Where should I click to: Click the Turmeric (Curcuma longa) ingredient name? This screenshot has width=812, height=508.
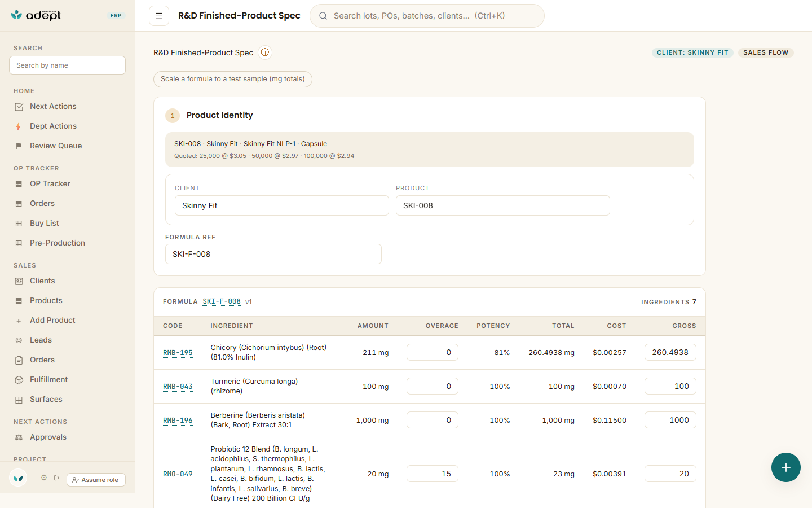point(254,386)
